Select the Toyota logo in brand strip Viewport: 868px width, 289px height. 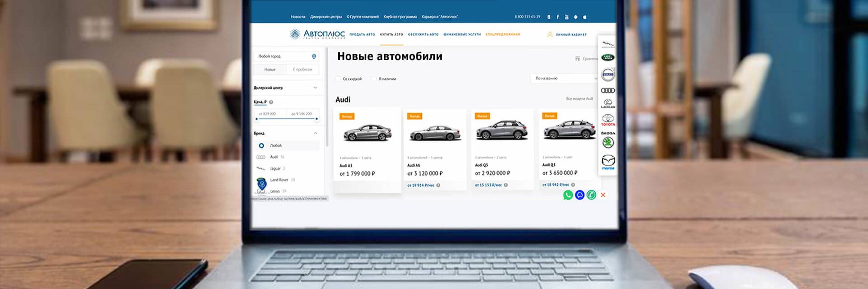click(x=608, y=120)
